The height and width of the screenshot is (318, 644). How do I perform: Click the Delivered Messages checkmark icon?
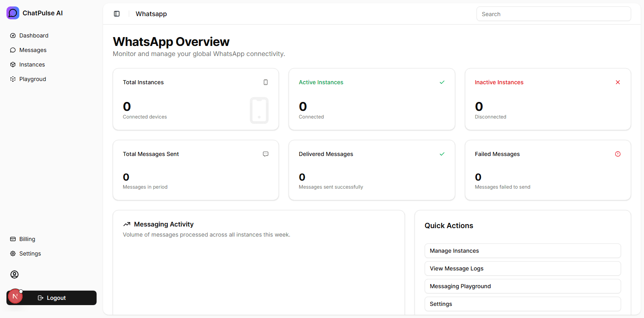[x=442, y=154]
